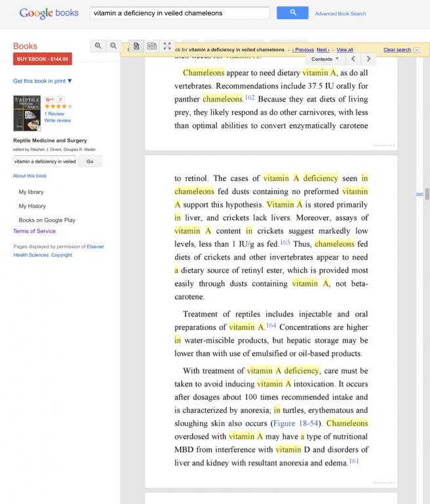The image size is (430, 504).
Task: Open the Reptile Medicine book cover thumbnail
Action: click(x=27, y=113)
